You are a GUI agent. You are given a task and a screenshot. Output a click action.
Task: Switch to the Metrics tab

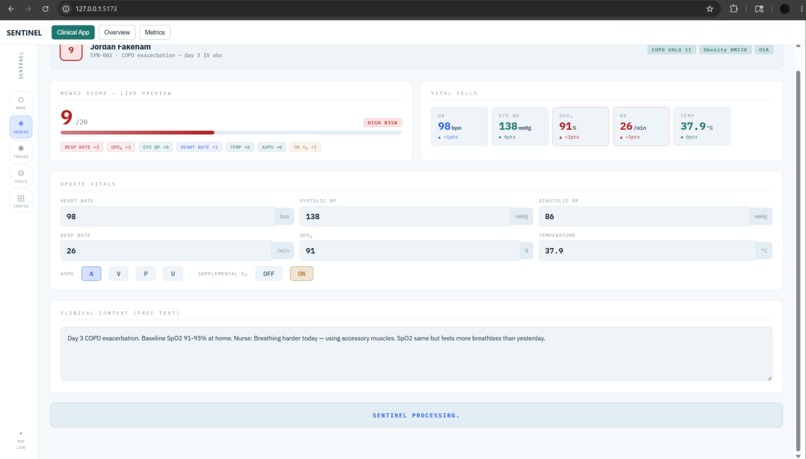[x=155, y=32]
